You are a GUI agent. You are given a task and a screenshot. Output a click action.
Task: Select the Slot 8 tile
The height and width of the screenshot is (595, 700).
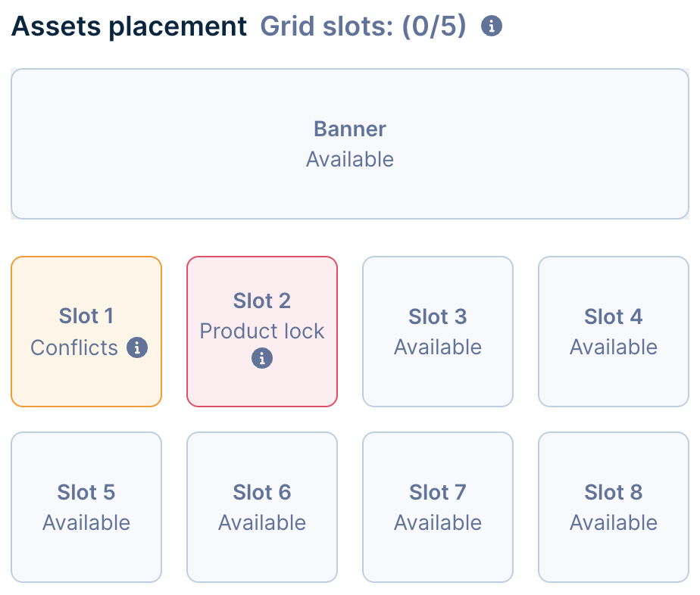pos(614,507)
